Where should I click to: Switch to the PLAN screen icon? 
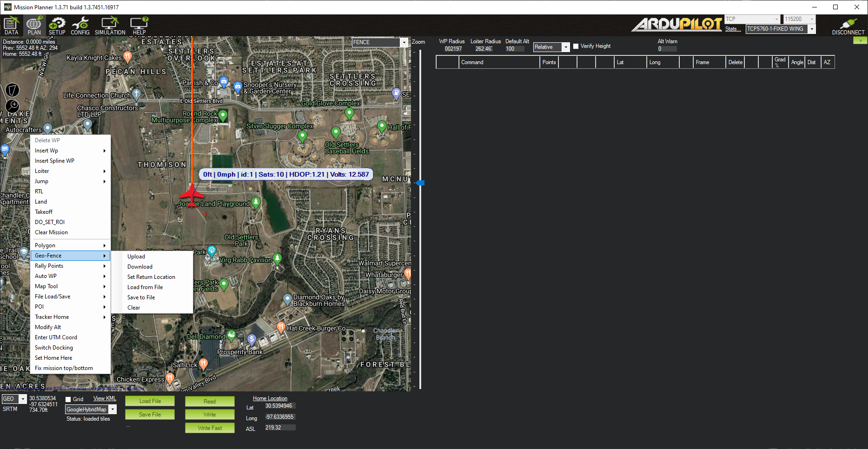(34, 26)
